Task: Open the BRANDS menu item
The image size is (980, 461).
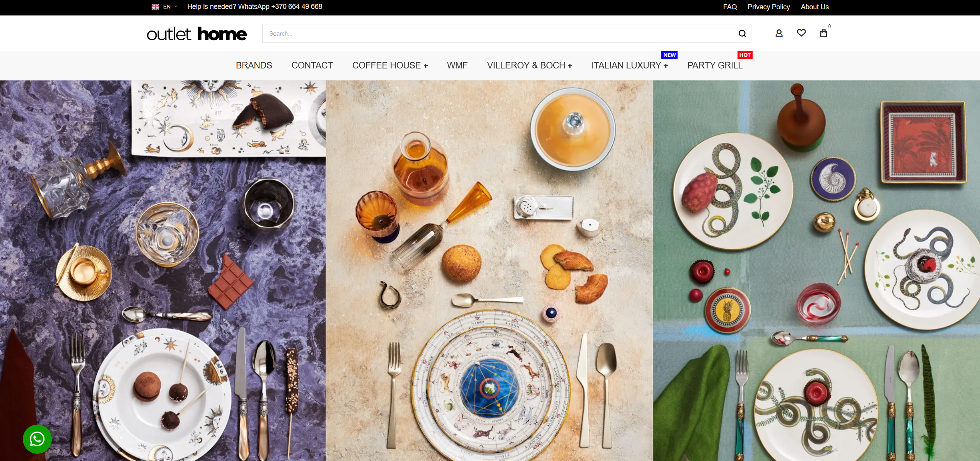Action: click(x=254, y=65)
